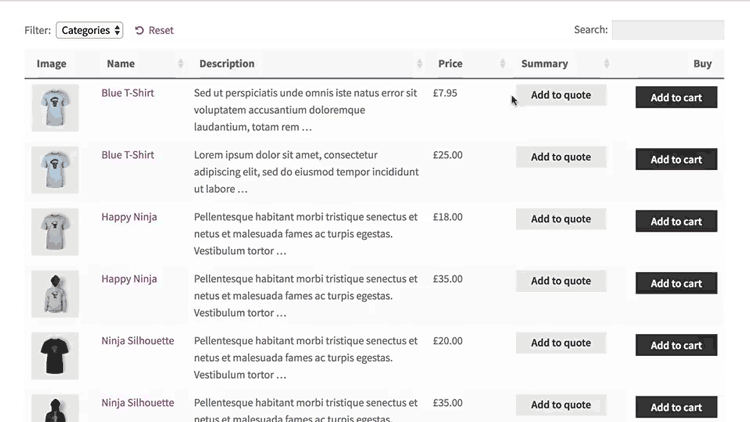Add the £7.95 Blue T-Shirt to quote
This screenshot has width=750, height=422.
tap(561, 95)
